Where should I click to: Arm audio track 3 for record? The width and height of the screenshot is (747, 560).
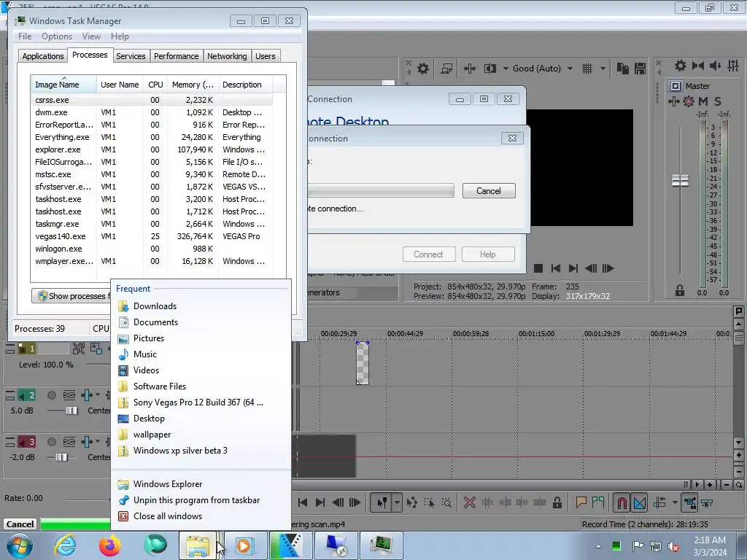[x=52, y=442]
